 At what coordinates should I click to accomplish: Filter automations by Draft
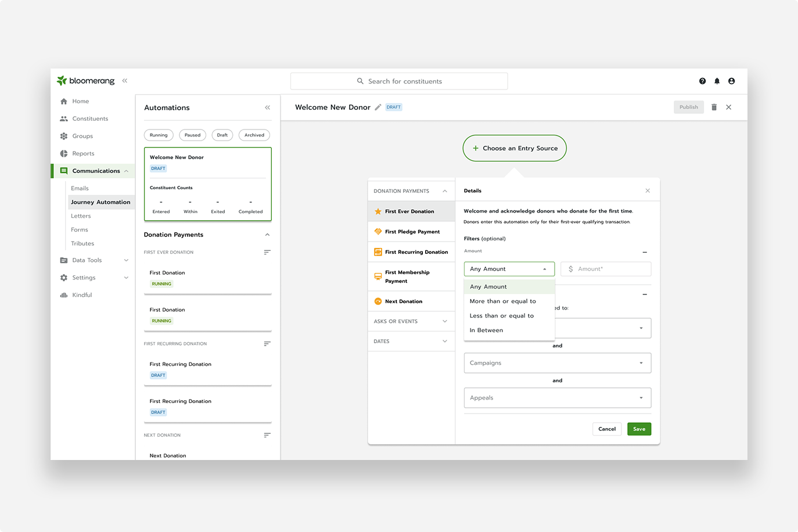(222, 135)
